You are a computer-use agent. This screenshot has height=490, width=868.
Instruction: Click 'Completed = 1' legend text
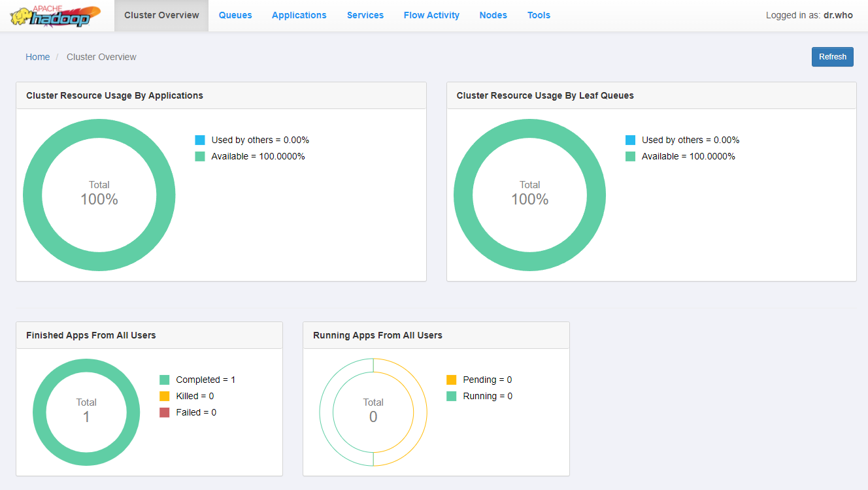[x=206, y=380]
